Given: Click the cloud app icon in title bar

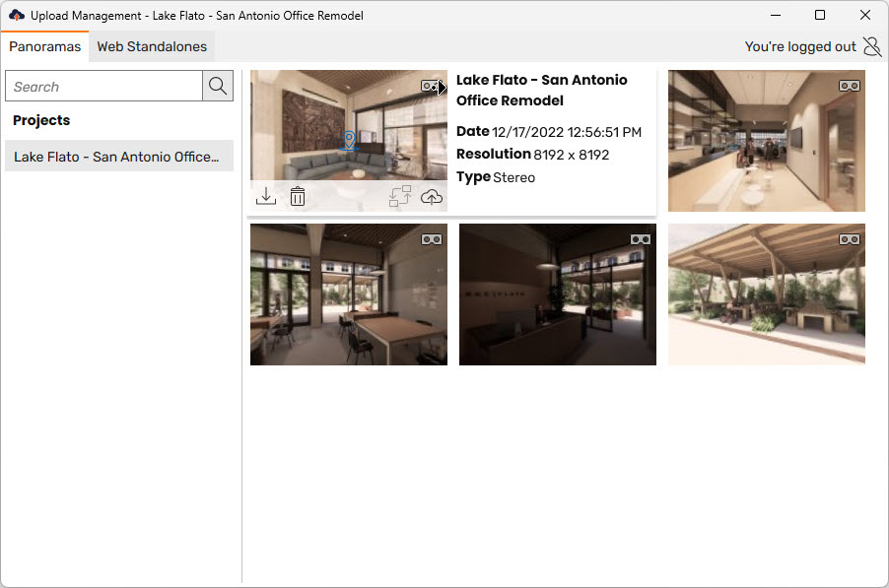Looking at the screenshot, I should [17, 16].
